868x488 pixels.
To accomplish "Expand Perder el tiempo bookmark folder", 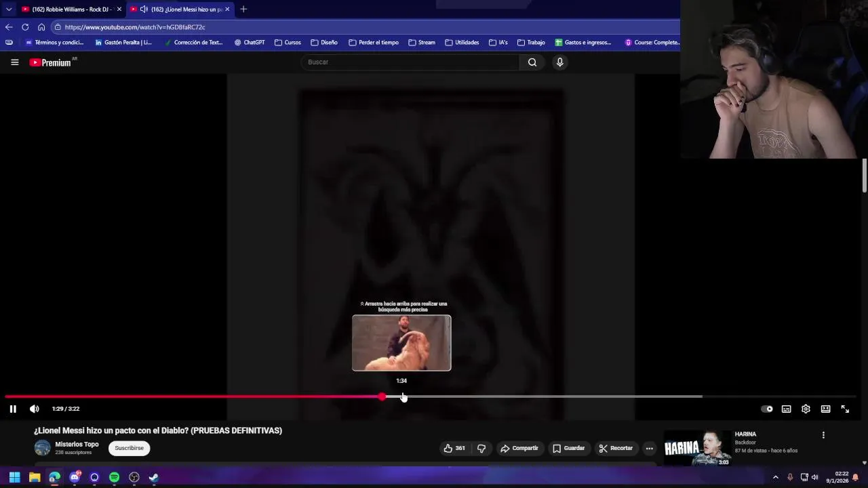I will click(374, 42).
